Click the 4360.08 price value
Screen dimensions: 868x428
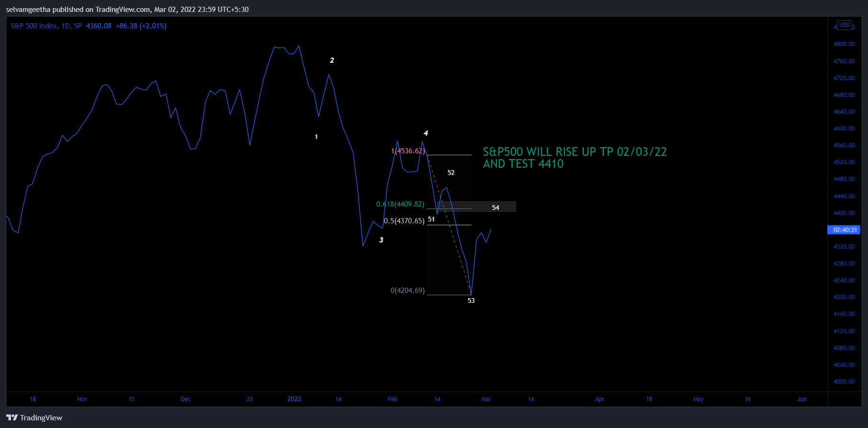(99, 26)
